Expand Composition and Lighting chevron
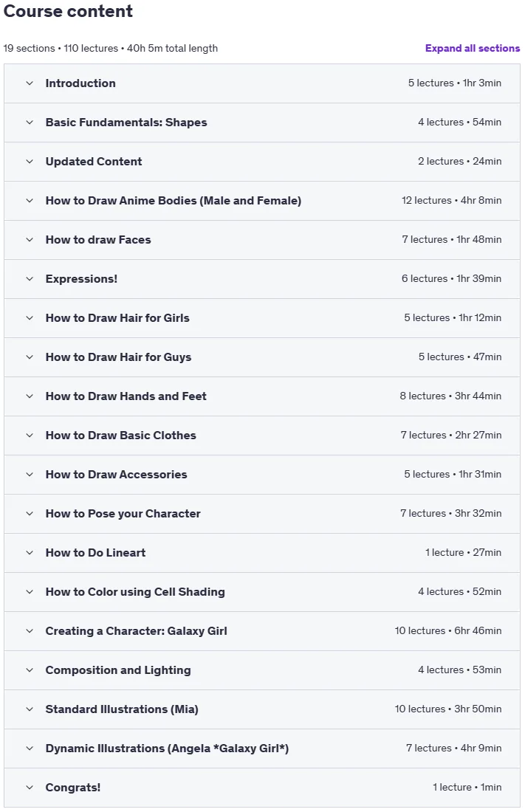This screenshot has height=812, width=525. [30, 670]
